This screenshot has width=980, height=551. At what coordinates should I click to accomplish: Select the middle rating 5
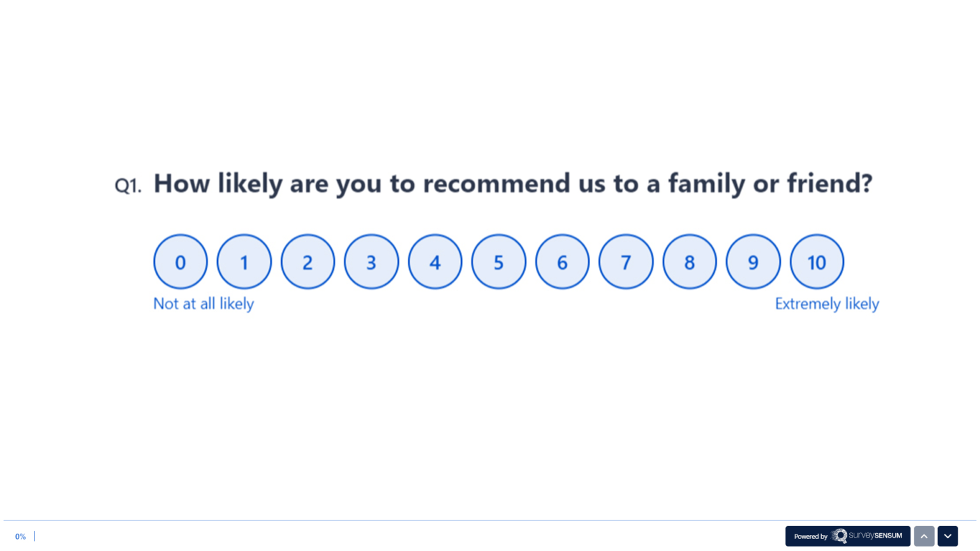coord(498,261)
